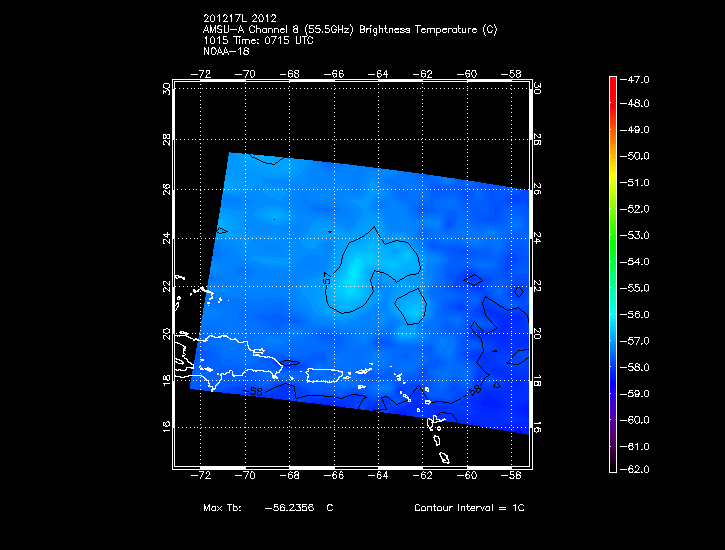The width and height of the screenshot is (725, 550).
Task: Click the 30 latitude label on left axis
Action: (x=166, y=89)
